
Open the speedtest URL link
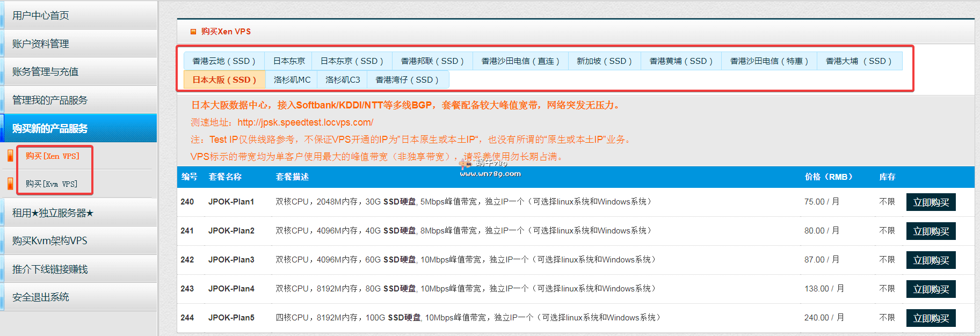[305, 122]
